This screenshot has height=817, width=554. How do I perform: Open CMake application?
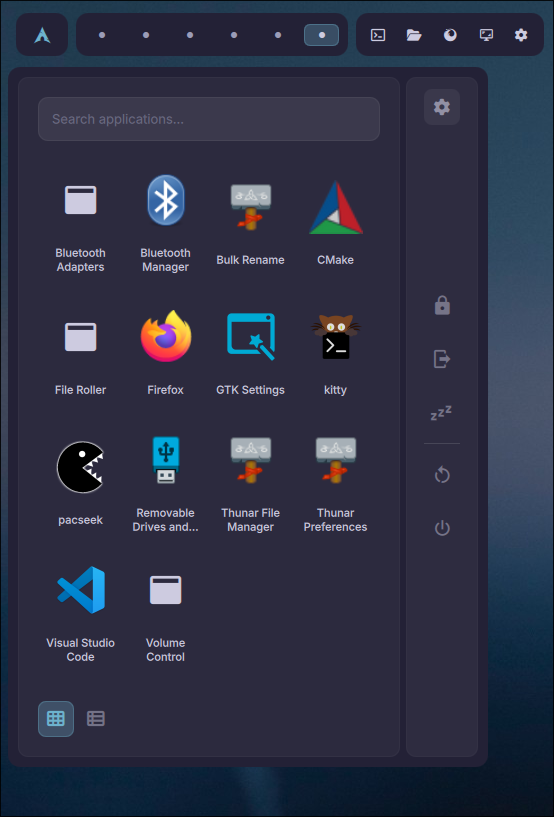(335, 224)
